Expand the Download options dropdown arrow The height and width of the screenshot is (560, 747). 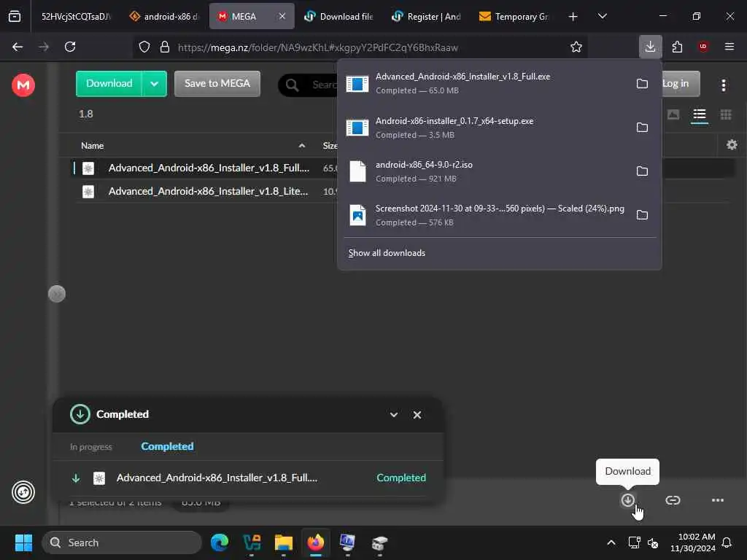pos(155,84)
